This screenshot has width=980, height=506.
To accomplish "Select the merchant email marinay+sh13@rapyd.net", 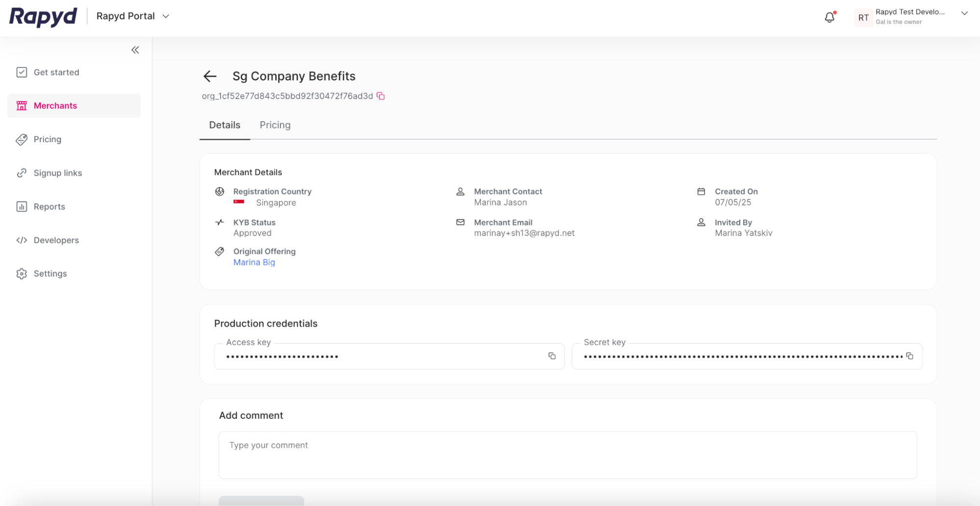I will click(524, 233).
